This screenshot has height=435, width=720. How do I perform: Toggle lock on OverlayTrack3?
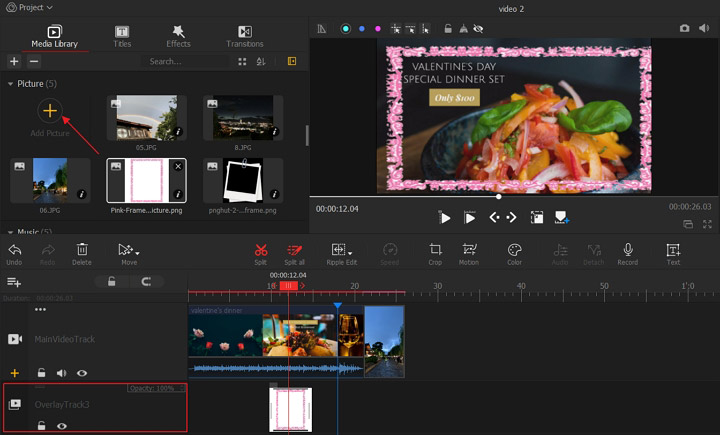41,425
